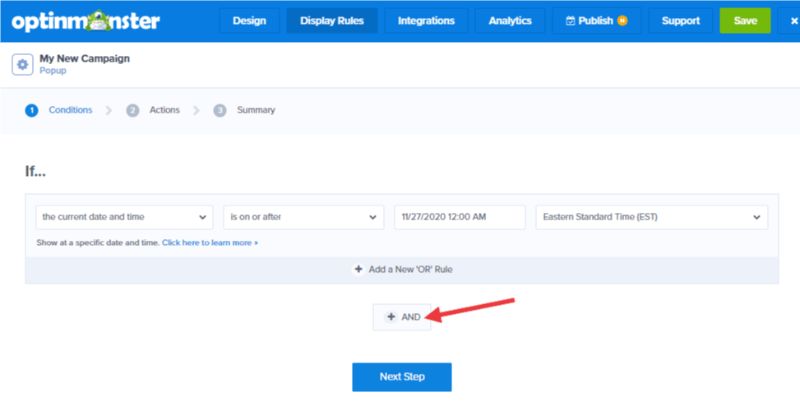800x420 pixels.
Task: Add a New 'OR' Rule
Action: pos(402,269)
